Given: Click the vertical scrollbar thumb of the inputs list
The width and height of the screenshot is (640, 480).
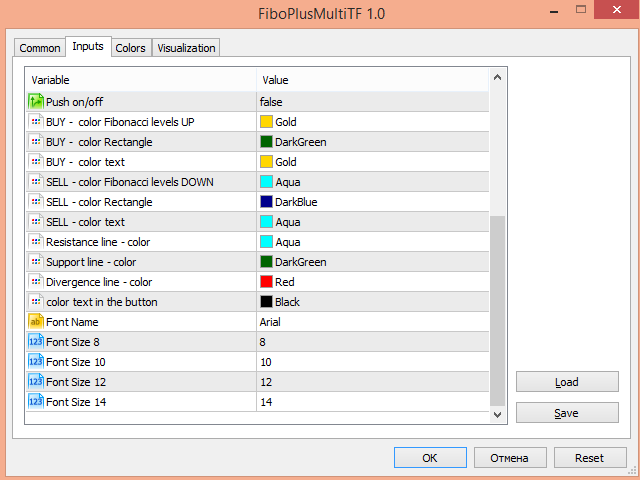Looking at the screenshot, I should [497, 311].
